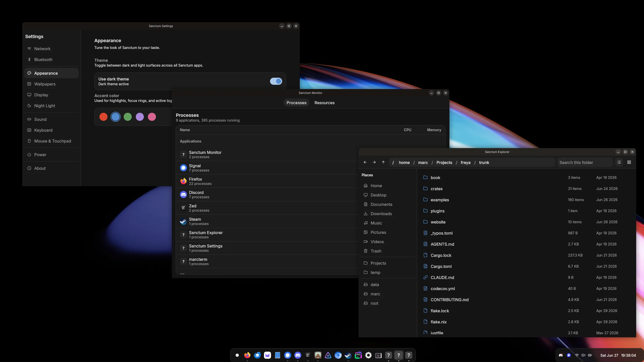Open the gear settings dock icon
The width and height of the screenshot is (644, 362).
pos(368,355)
